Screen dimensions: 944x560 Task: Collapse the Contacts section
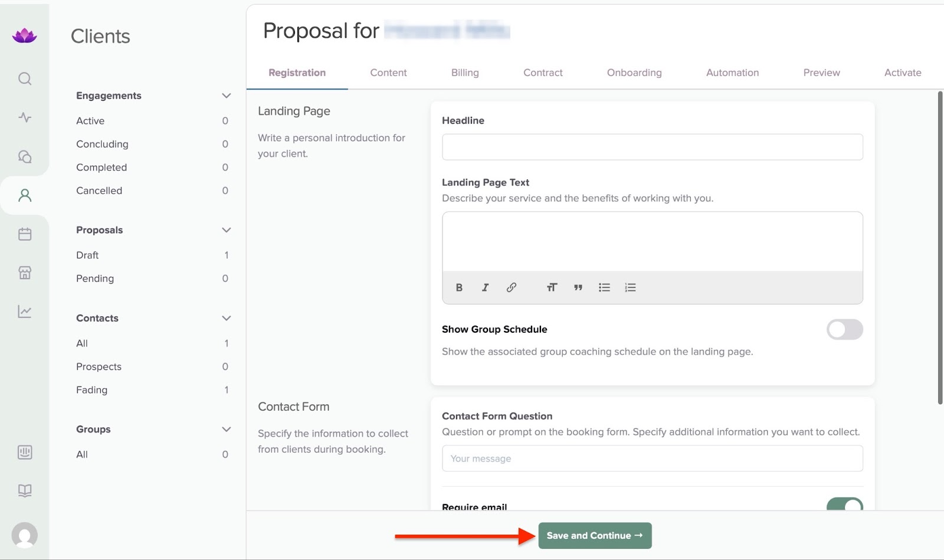coord(226,318)
